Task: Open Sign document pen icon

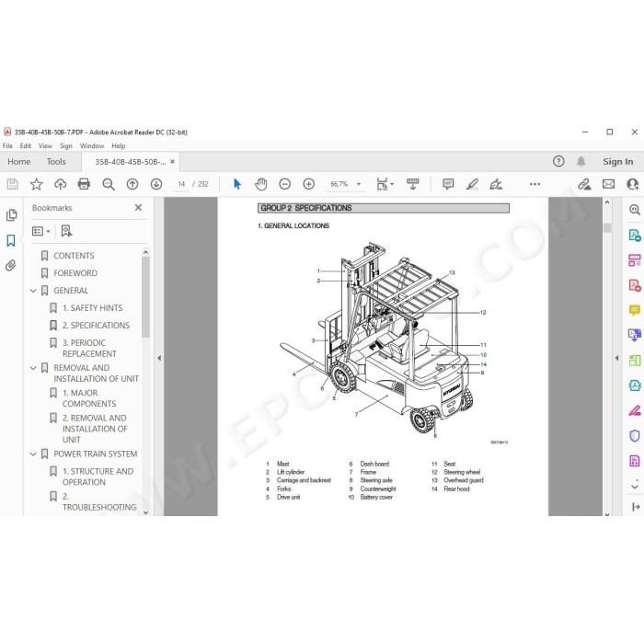Action: tap(496, 184)
